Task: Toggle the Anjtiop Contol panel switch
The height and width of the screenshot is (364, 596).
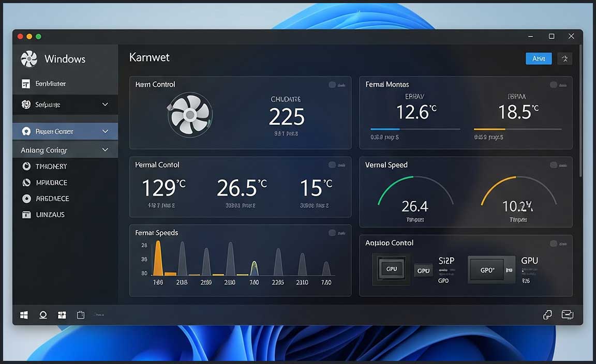Action: pyautogui.click(x=554, y=243)
